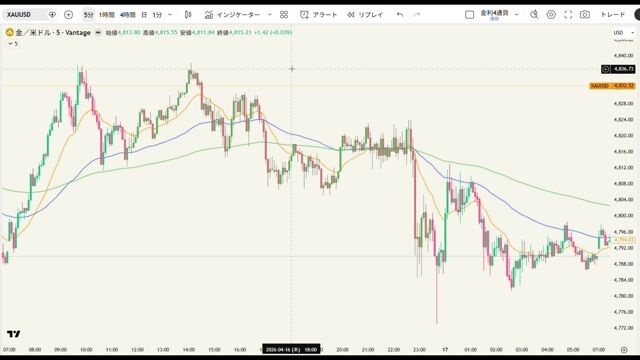Image resolution: width=640 pixels, height=360 pixels.
Task: Click the crosshair date label 2026-04-16 18:00
Action: pos(291,349)
